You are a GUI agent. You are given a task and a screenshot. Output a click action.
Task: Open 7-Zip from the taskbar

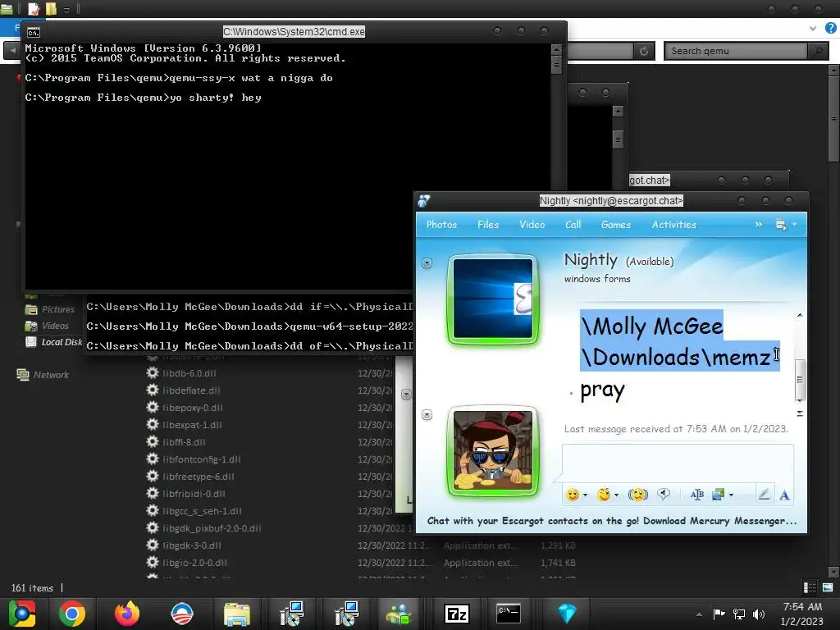tap(456, 614)
